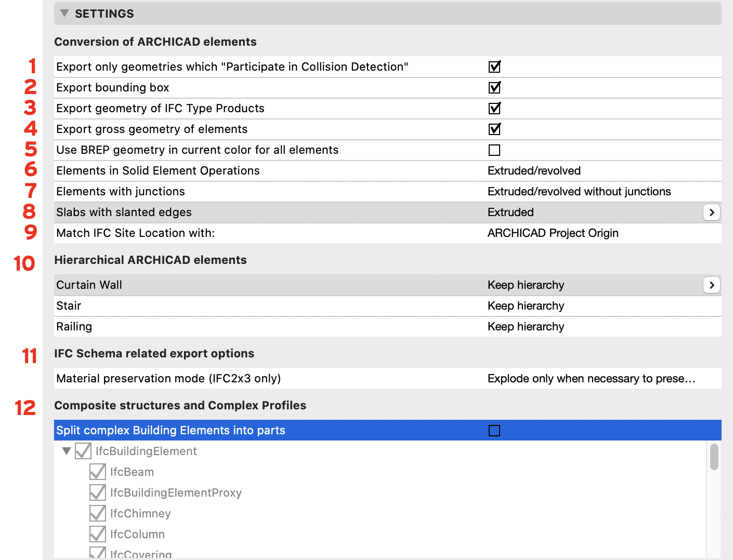Click the IfcBuildingElement tree item label

146,451
